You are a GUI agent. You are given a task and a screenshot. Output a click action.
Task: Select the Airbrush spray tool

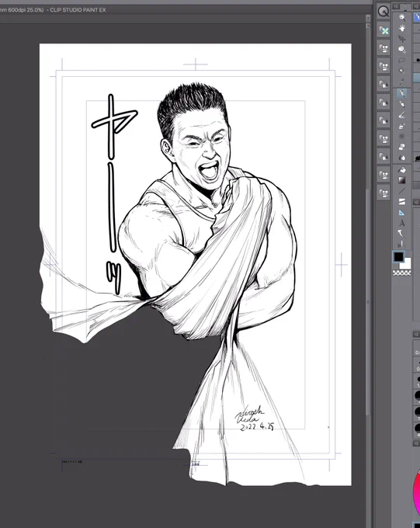[402, 126]
